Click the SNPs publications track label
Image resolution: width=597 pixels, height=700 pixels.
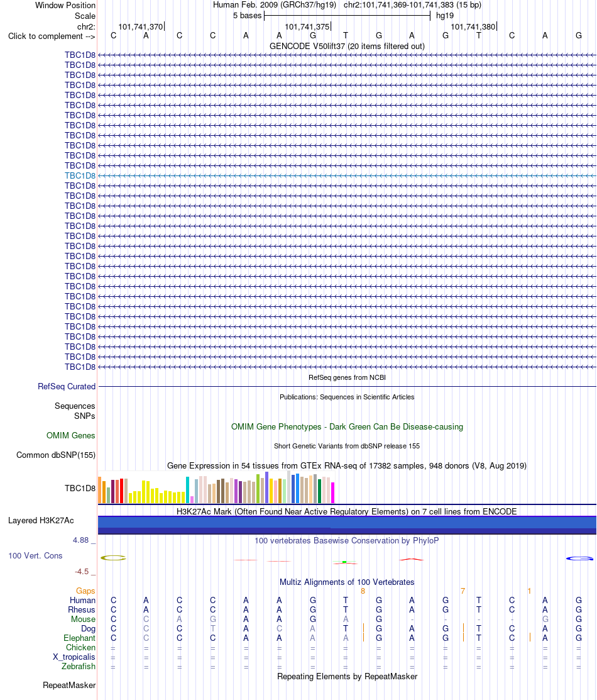point(85,416)
